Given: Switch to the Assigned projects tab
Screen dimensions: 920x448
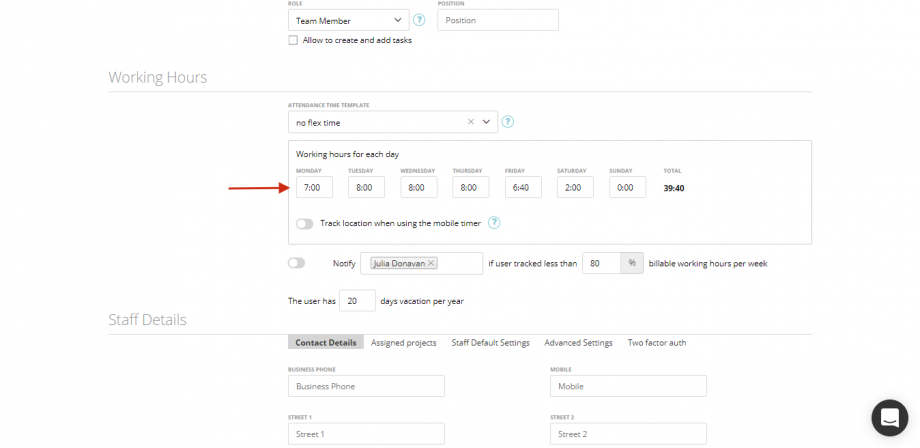Looking at the screenshot, I should (404, 342).
